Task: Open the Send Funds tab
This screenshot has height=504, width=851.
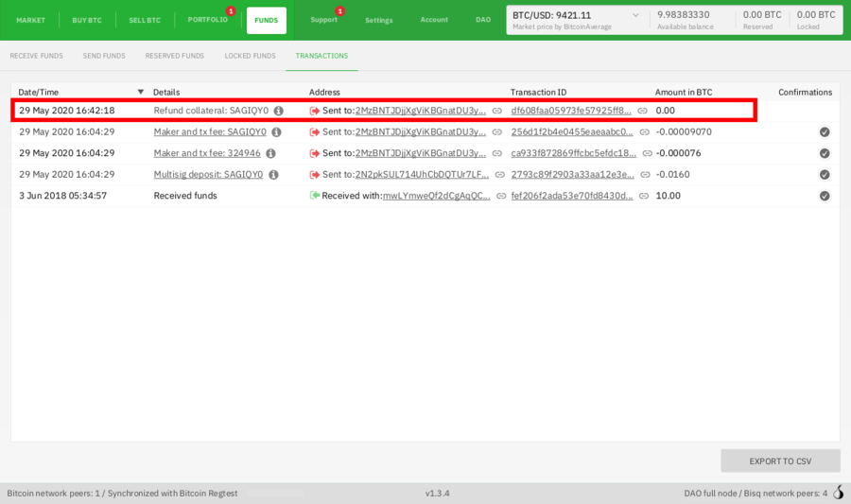Action: [104, 56]
